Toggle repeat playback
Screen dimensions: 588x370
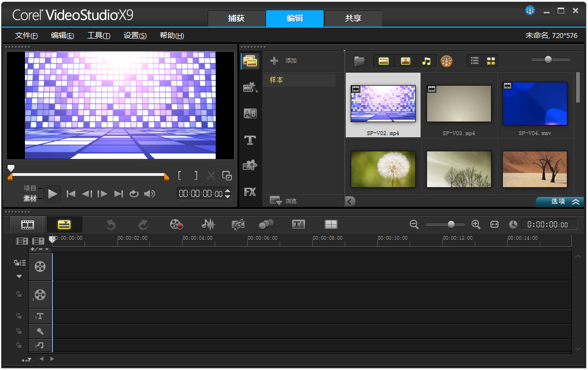coord(134,194)
